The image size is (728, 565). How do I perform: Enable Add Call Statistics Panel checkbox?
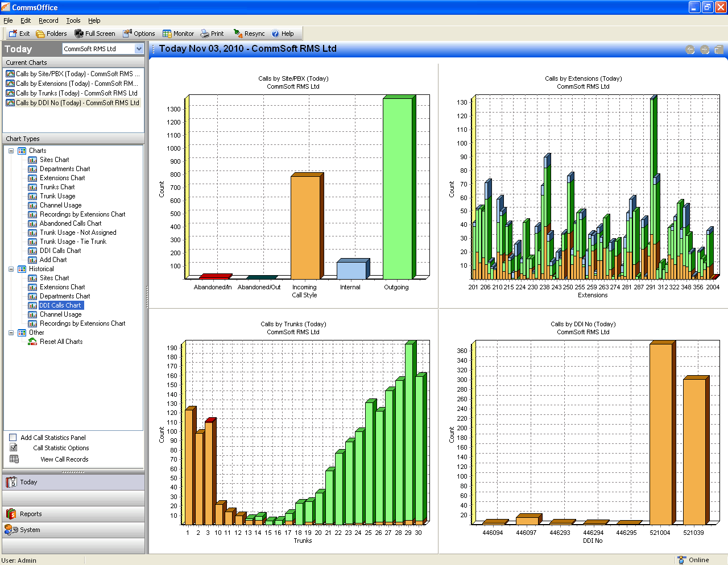pos(13,438)
